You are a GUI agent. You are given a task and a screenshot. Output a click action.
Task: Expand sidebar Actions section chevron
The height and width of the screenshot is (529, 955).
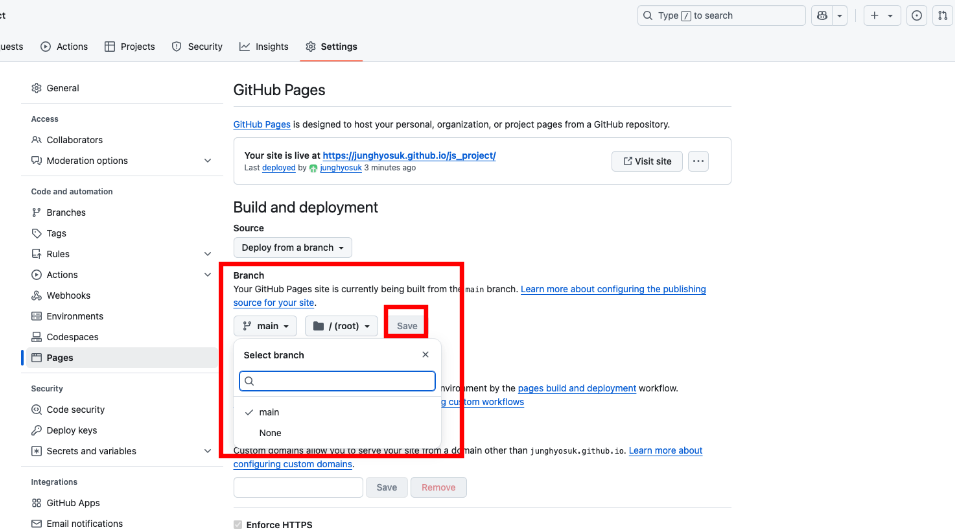(208, 275)
